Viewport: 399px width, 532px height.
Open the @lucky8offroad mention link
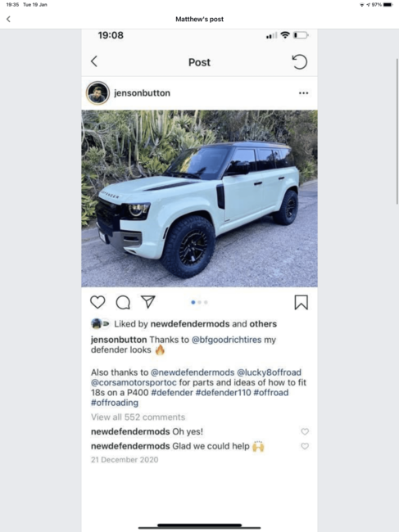[x=269, y=372]
